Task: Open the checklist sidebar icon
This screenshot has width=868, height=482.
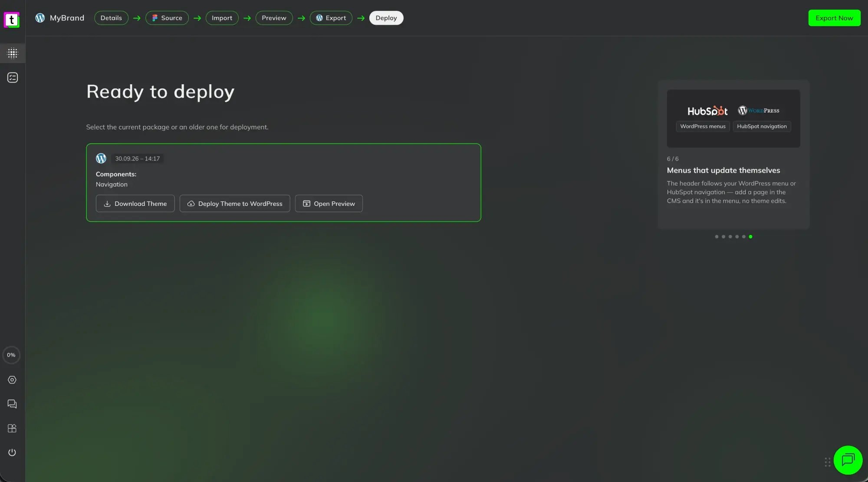Action: (x=13, y=77)
